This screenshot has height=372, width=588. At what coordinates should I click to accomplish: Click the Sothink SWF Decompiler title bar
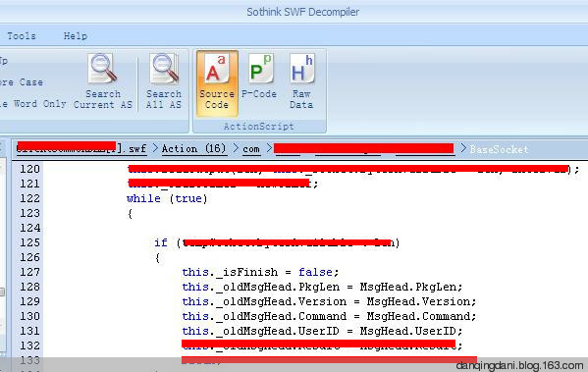pyautogui.click(x=302, y=12)
